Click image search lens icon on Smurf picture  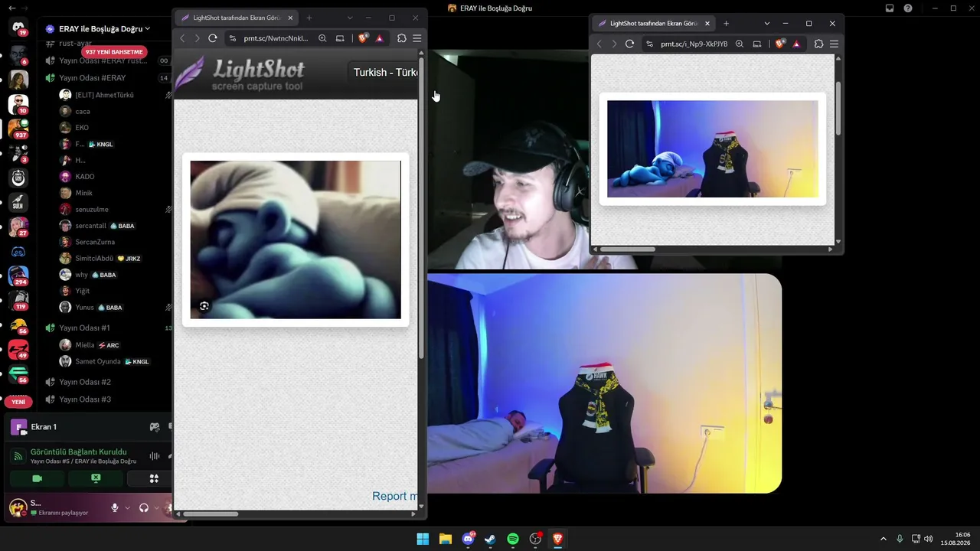(x=204, y=306)
